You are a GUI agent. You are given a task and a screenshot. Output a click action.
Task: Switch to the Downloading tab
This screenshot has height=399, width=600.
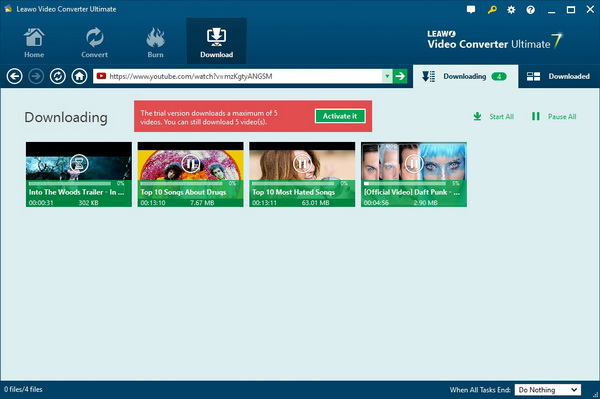[x=465, y=77]
